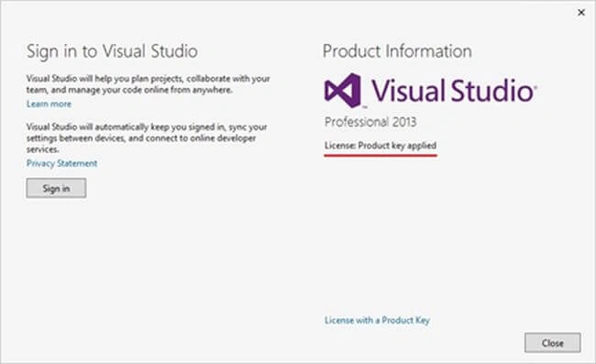596x364 pixels.
Task: Click the Product Information heading
Action: [x=397, y=51]
